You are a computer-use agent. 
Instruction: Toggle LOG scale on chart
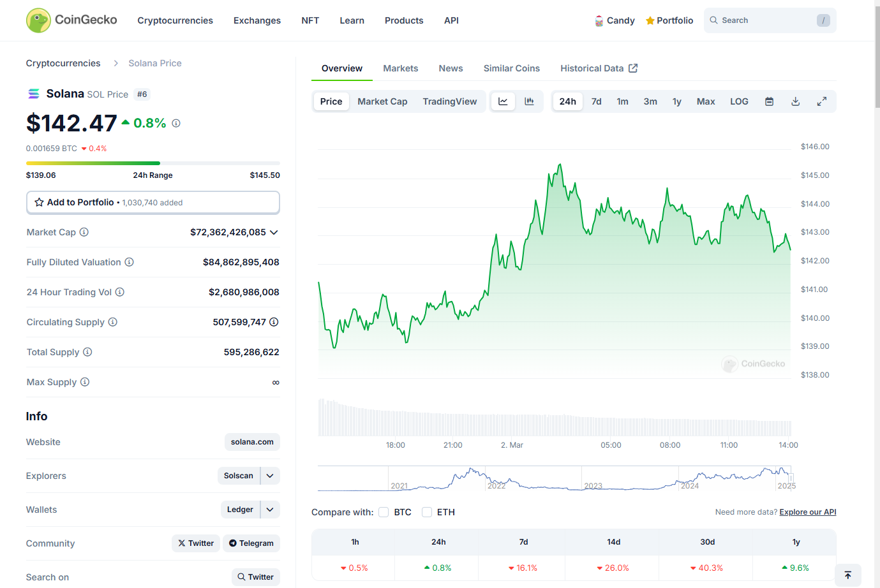[739, 101]
